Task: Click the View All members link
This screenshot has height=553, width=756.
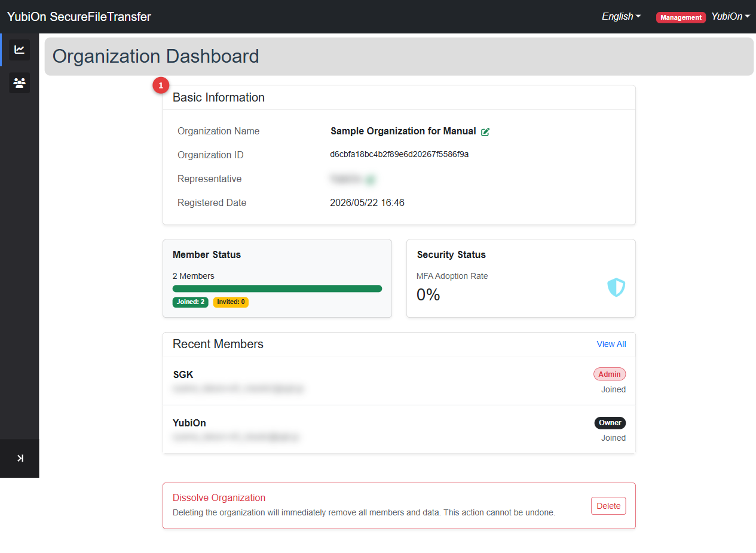Action: tap(611, 344)
